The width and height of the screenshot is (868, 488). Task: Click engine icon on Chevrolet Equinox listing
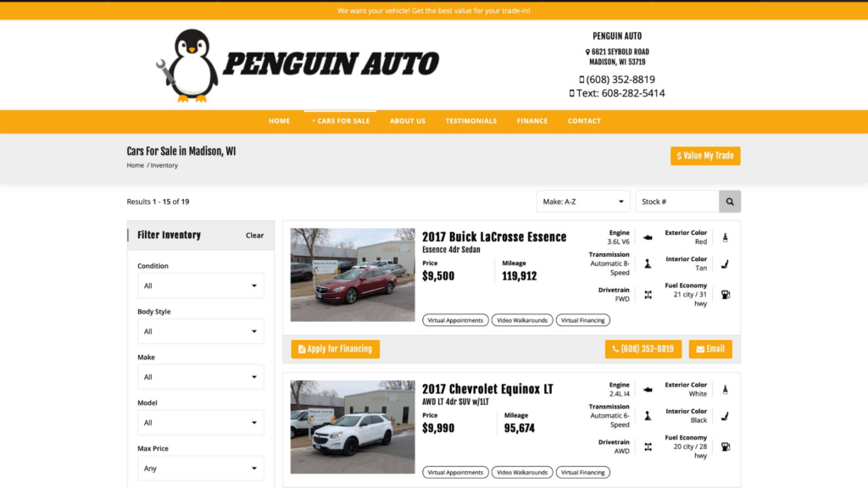[648, 390]
